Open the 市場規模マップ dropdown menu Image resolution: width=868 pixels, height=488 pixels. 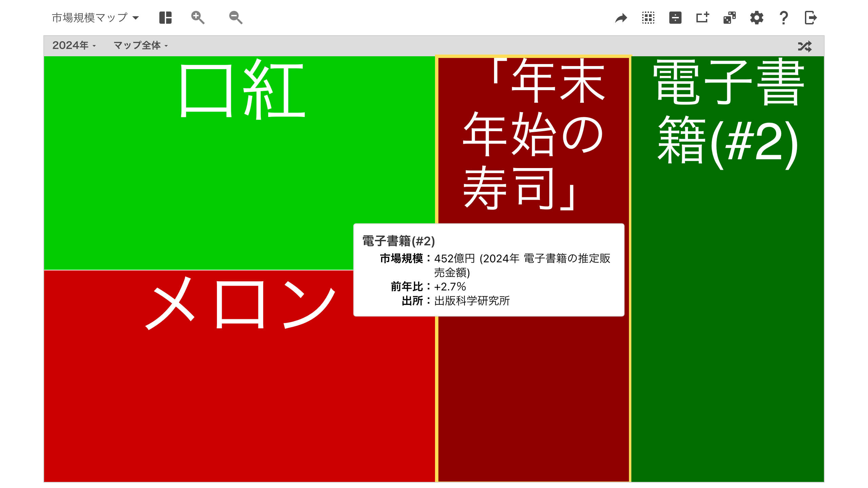[95, 18]
